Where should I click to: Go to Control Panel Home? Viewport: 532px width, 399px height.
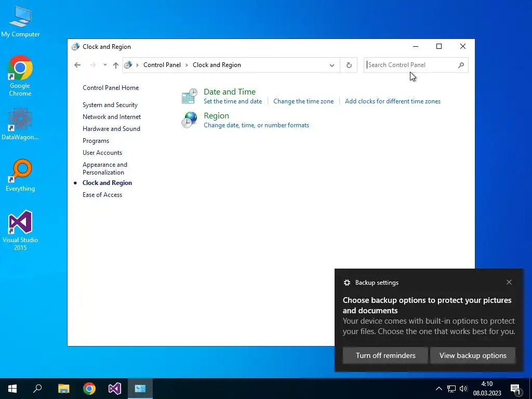click(111, 87)
